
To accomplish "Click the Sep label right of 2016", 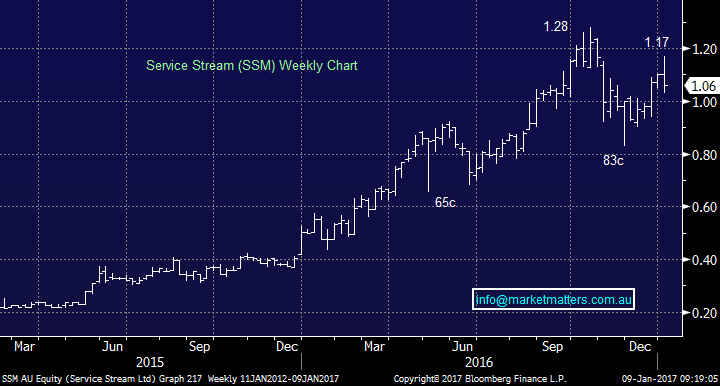I will 552,347.
